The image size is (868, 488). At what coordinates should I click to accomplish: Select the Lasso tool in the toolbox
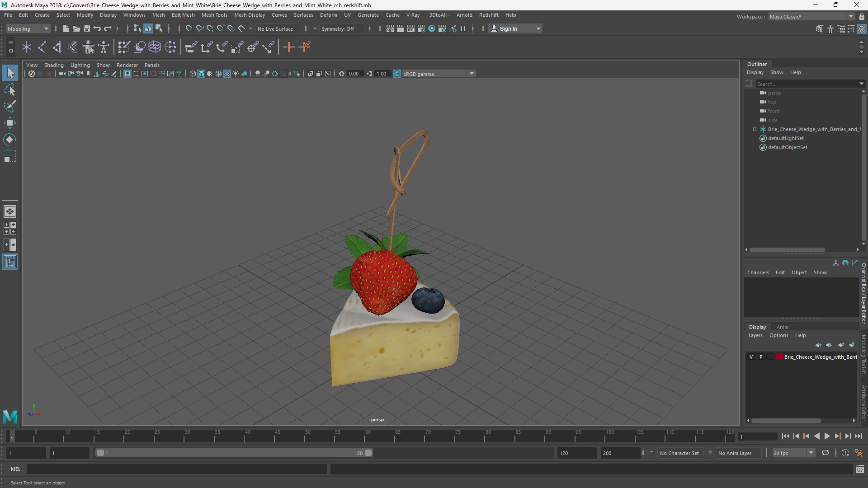(10, 90)
